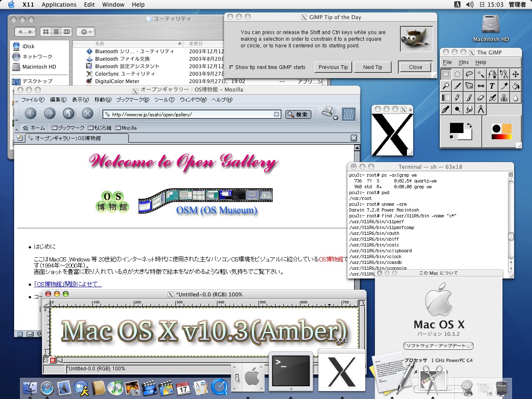Select the Move tool in GIMP toolbox
532x399 pixels.
[x=515, y=74]
